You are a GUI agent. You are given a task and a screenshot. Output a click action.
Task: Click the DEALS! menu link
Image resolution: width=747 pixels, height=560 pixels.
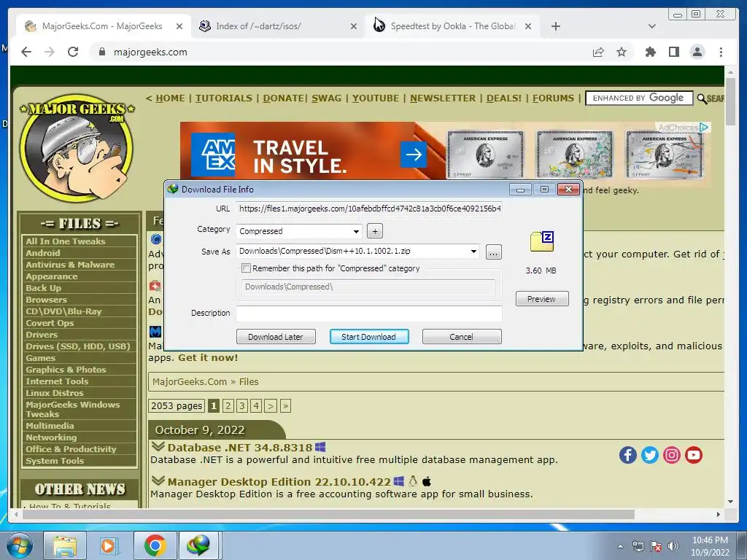tap(503, 98)
